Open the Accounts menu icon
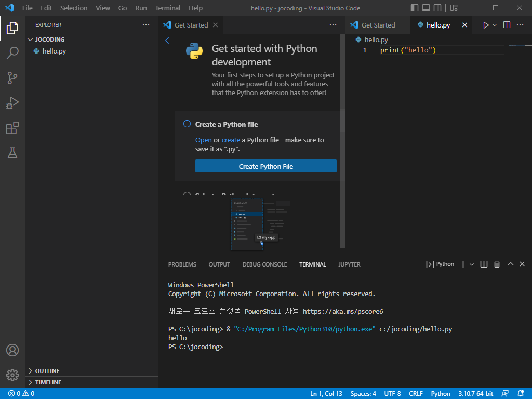Viewport: 532px width, 399px height. (x=12, y=350)
